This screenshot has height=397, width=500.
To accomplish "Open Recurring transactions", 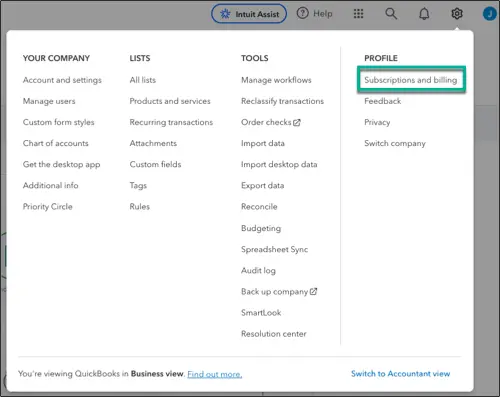I will [171, 122].
